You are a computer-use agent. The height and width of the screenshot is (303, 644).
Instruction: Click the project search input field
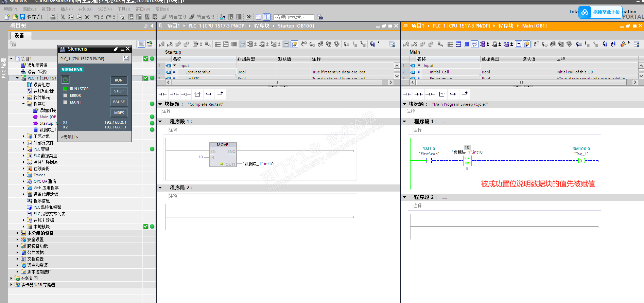(294, 17)
